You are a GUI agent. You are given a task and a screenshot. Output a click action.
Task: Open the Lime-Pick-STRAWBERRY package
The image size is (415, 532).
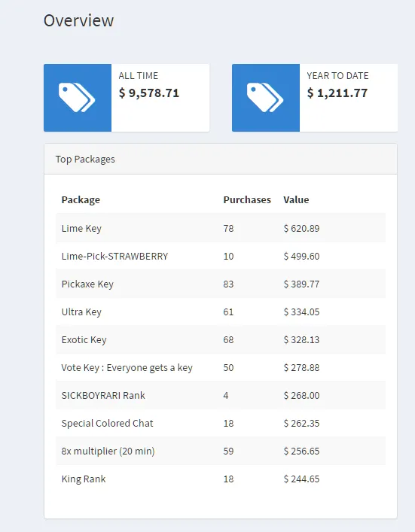[114, 256]
